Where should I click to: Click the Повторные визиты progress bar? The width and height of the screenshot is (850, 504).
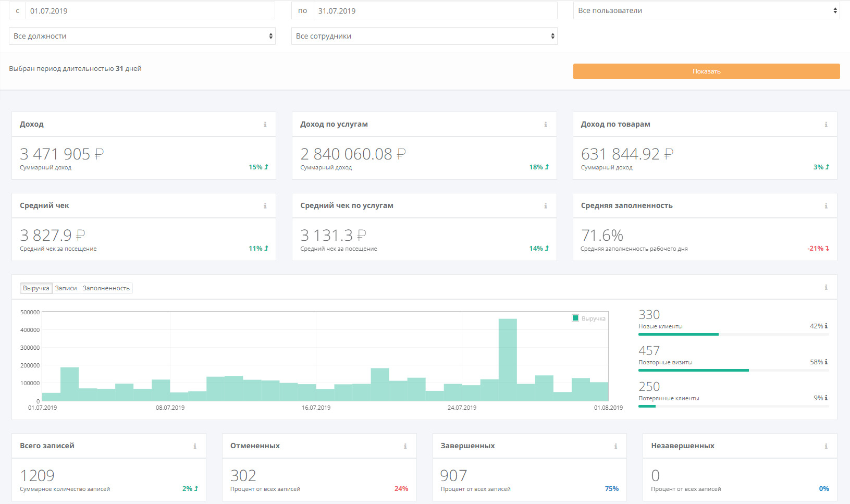[x=733, y=371]
